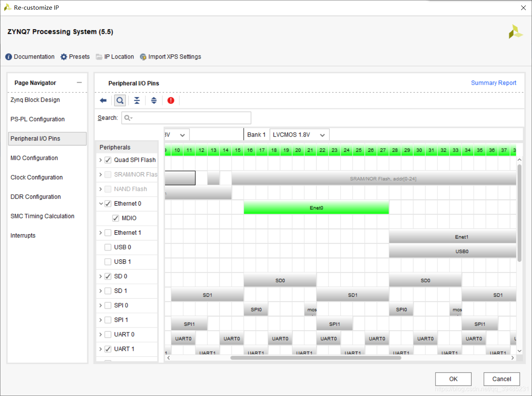
Task: Expand the Ethernet 1 tree row
Action: click(101, 233)
